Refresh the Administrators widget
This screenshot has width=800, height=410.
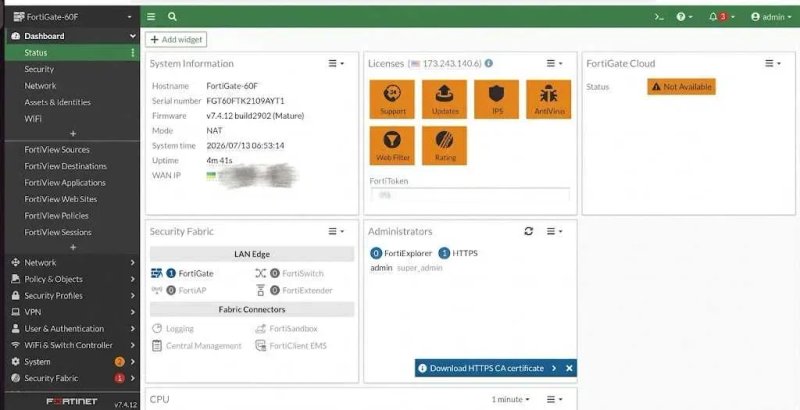[529, 231]
